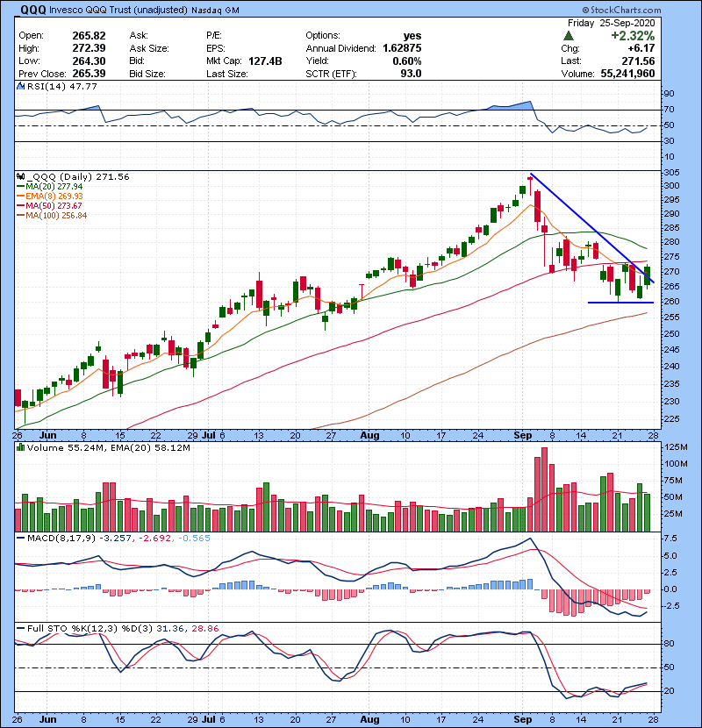Click the +2.32% percent change

tap(633, 36)
